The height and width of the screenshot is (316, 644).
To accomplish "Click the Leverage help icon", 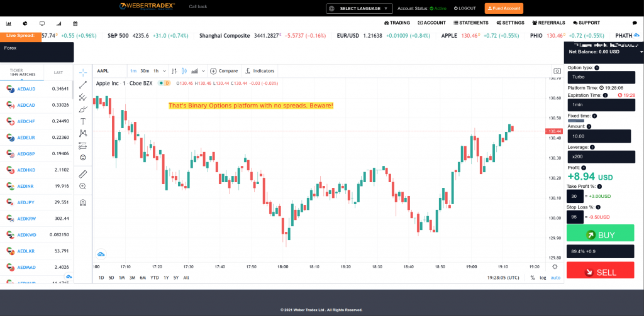I will (x=592, y=147).
